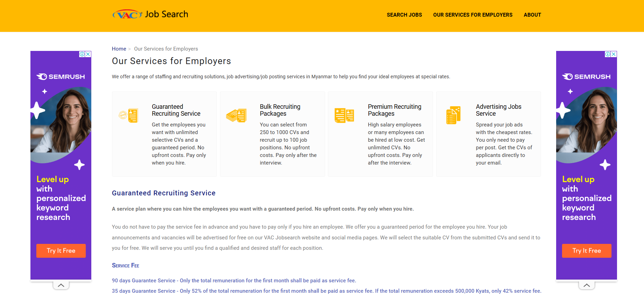This screenshot has width=644, height=300.
Task: Click the Advertising Jobs Service card icon
Action: [453, 115]
